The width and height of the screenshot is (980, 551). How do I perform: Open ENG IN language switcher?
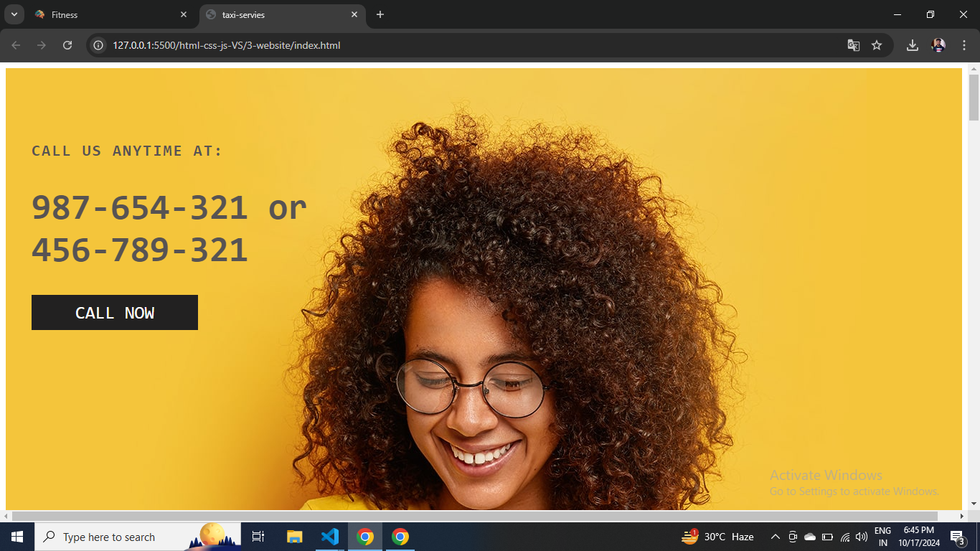click(882, 537)
